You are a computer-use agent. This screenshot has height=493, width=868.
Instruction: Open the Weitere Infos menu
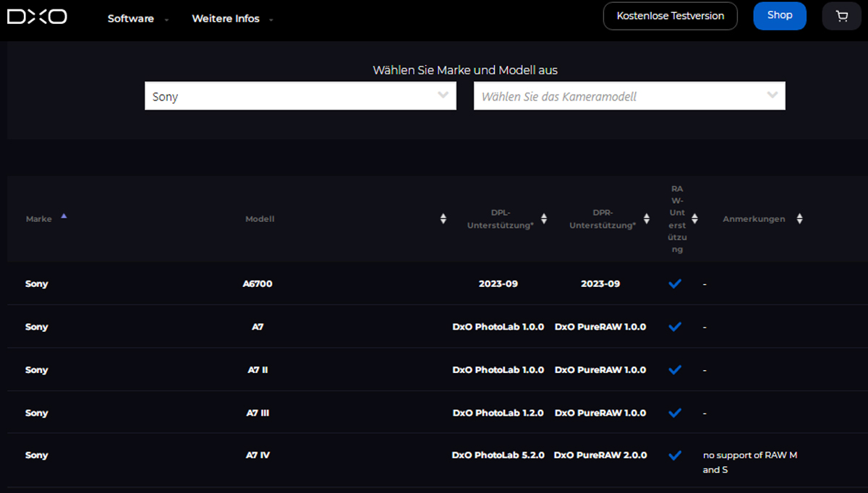[232, 19]
